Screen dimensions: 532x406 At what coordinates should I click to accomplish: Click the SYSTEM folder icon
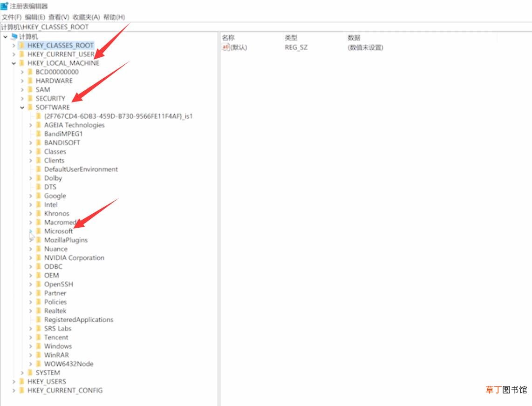tap(30, 372)
